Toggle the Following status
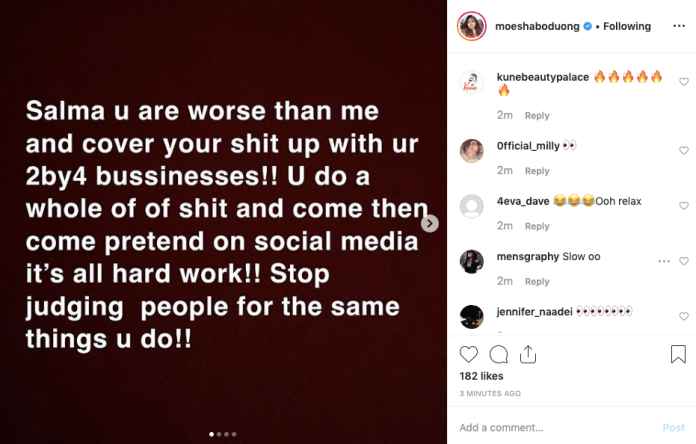 (x=627, y=26)
